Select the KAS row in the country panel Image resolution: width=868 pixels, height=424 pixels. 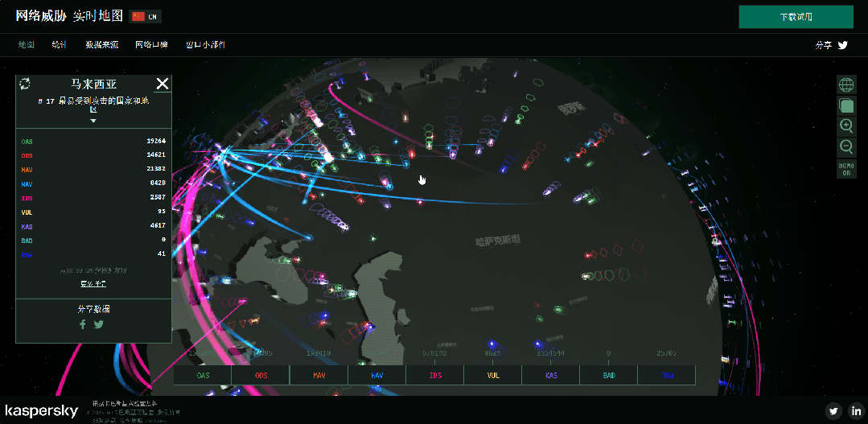point(93,226)
